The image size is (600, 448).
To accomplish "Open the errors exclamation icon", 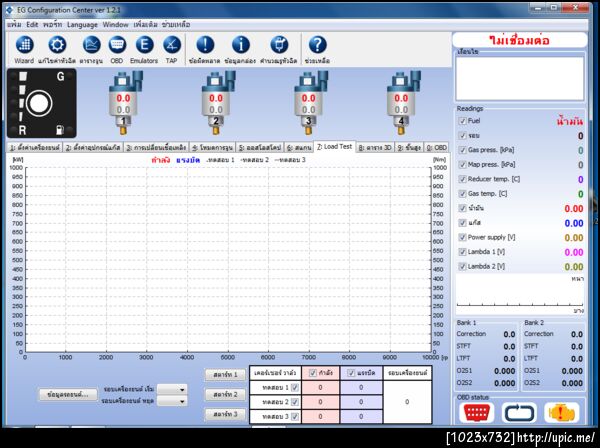I will (x=205, y=45).
